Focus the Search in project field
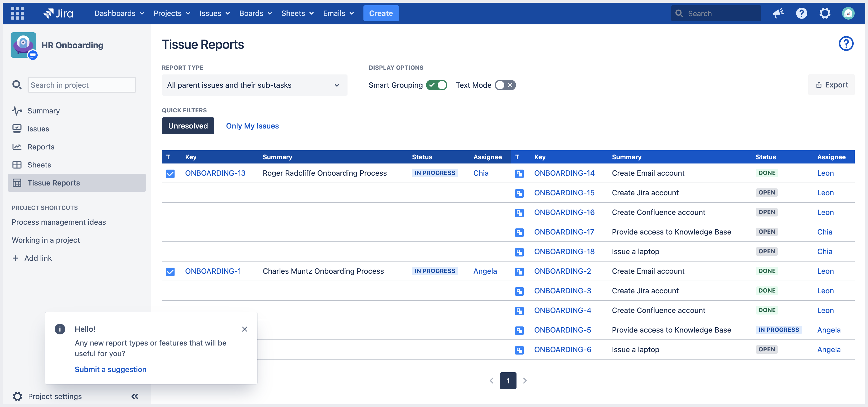 pyautogui.click(x=81, y=85)
